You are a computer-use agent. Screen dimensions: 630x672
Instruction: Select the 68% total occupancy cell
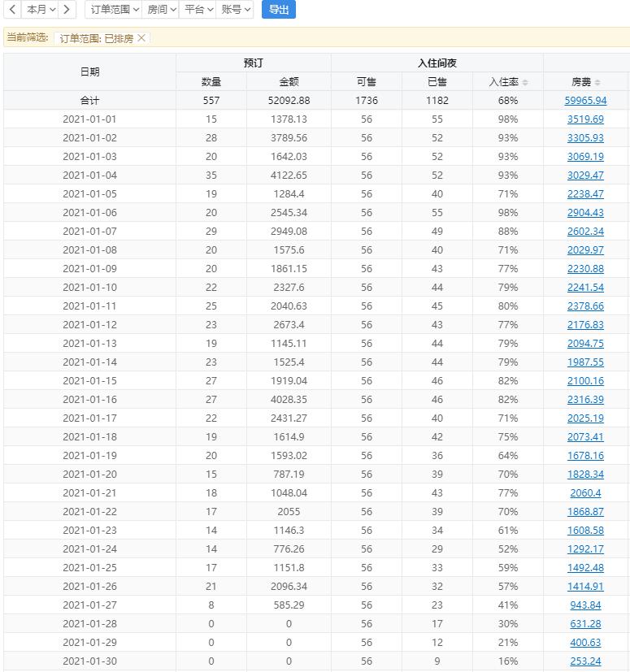click(508, 100)
